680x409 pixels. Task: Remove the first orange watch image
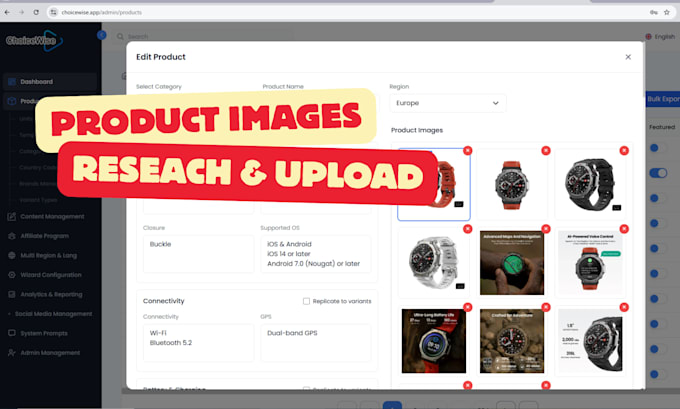click(x=468, y=151)
